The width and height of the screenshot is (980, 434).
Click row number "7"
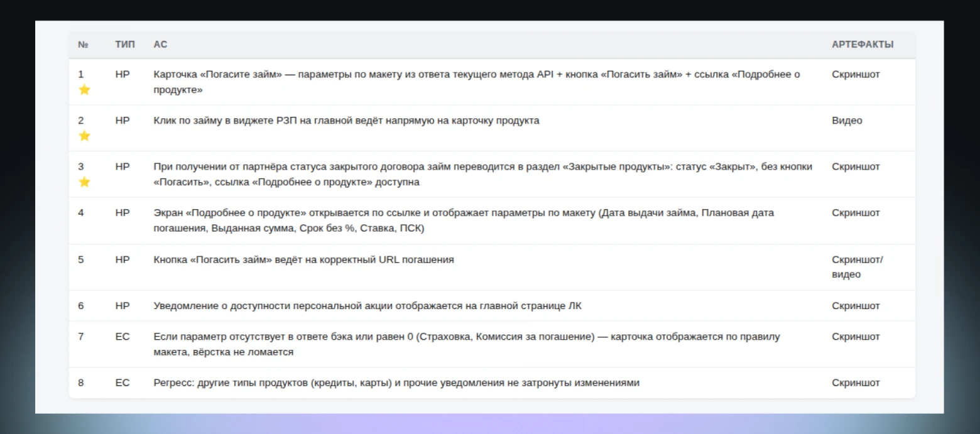pyautogui.click(x=81, y=337)
